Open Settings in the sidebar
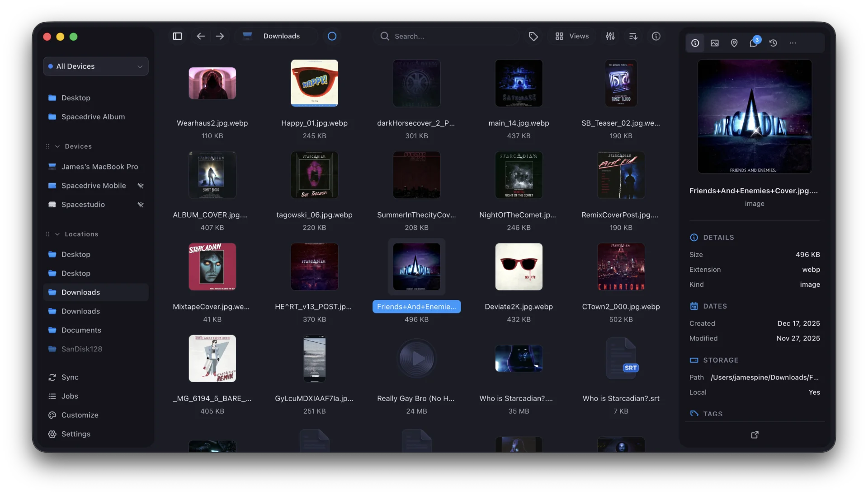Screen dimensions: 868x495 pyautogui.click(x=95, y=434)
